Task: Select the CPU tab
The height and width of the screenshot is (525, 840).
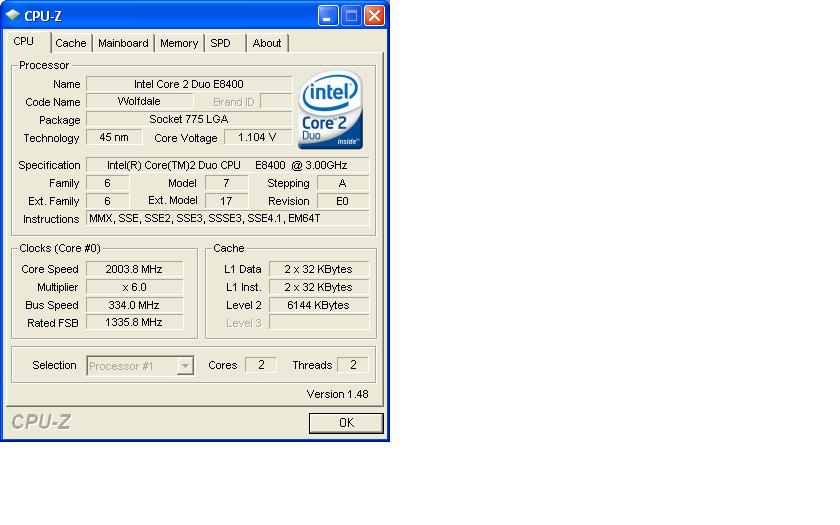Action: pyautogui.click(x=28, y=41)
